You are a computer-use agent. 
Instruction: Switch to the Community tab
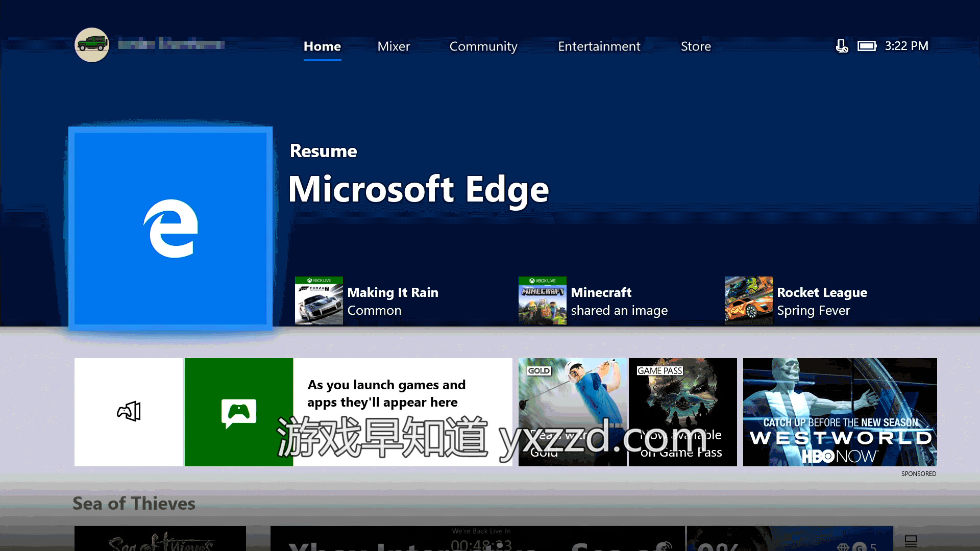[483, 46]
